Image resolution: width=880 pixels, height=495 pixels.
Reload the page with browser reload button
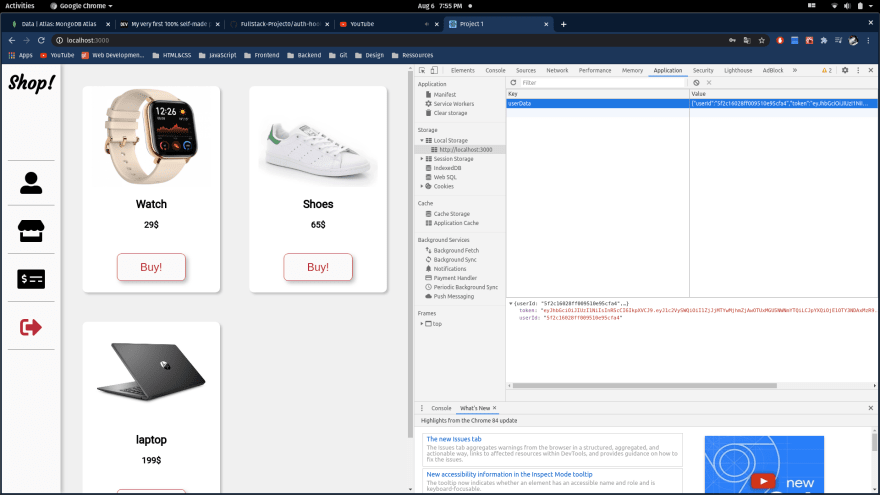coord(41,40)
